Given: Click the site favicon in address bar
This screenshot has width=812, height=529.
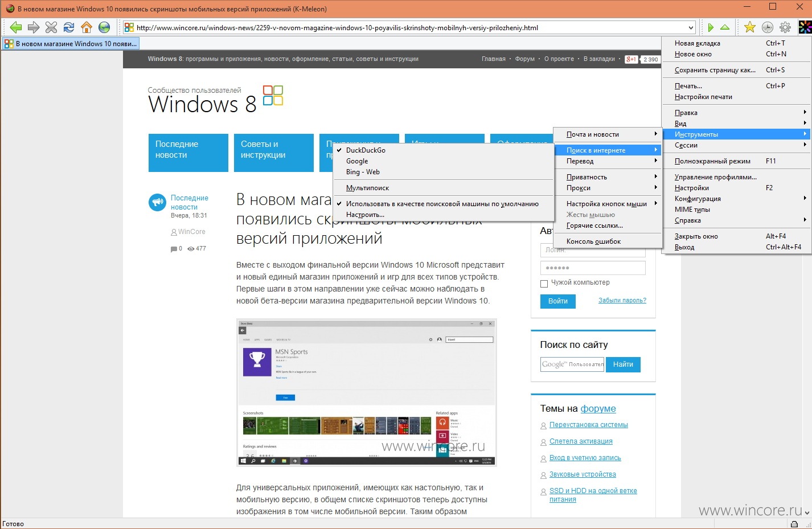Looking at the screenshot, I should pyautogui.click(x=129, y=27).
